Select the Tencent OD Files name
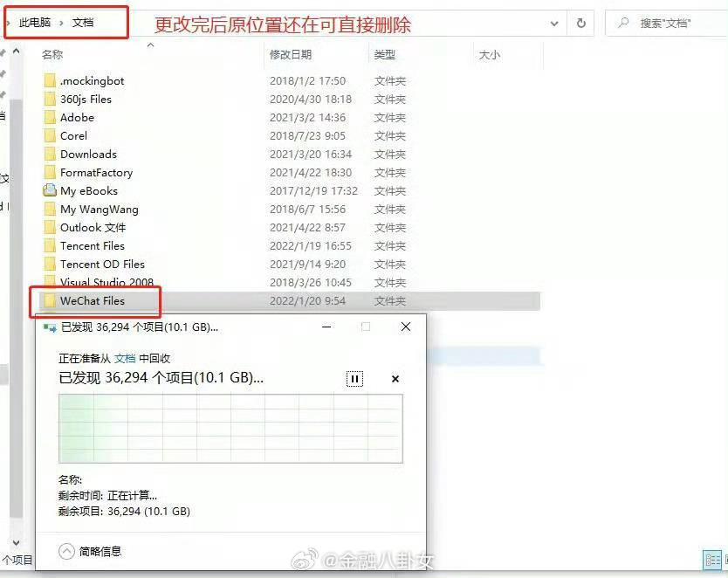 103,265
